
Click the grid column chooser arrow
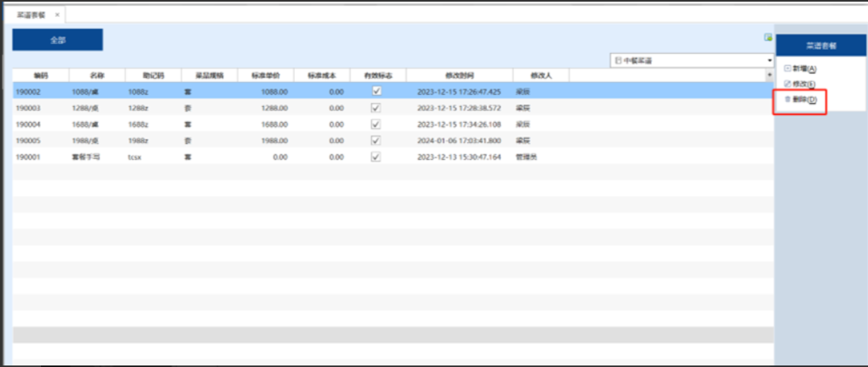pyautogui.click(x=768, y=75)
